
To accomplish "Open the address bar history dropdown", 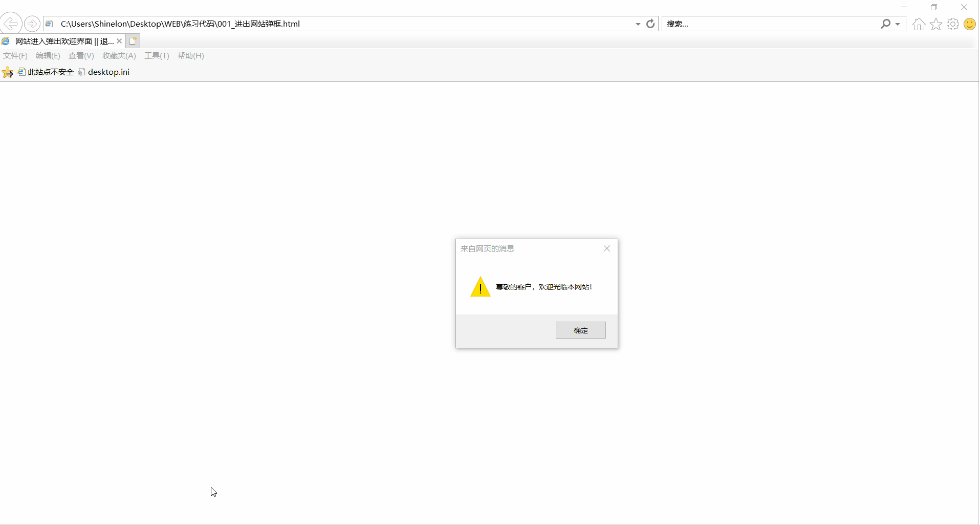I will 637,24.
